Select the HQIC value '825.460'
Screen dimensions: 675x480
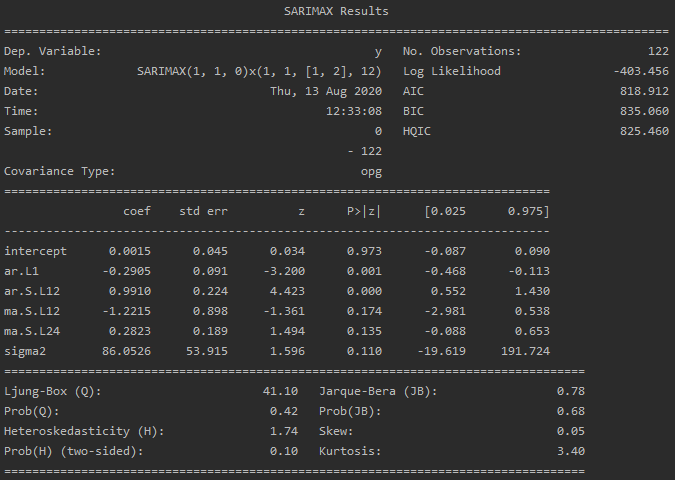(644, 131)
